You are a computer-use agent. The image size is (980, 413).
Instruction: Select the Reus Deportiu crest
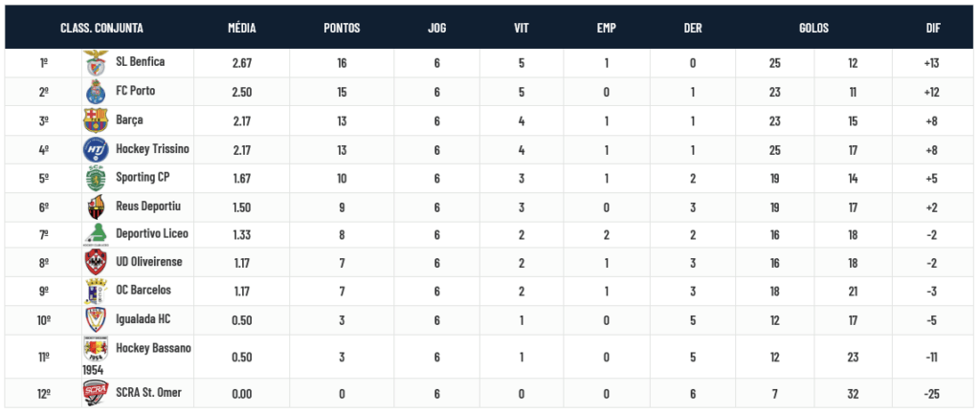95,206
